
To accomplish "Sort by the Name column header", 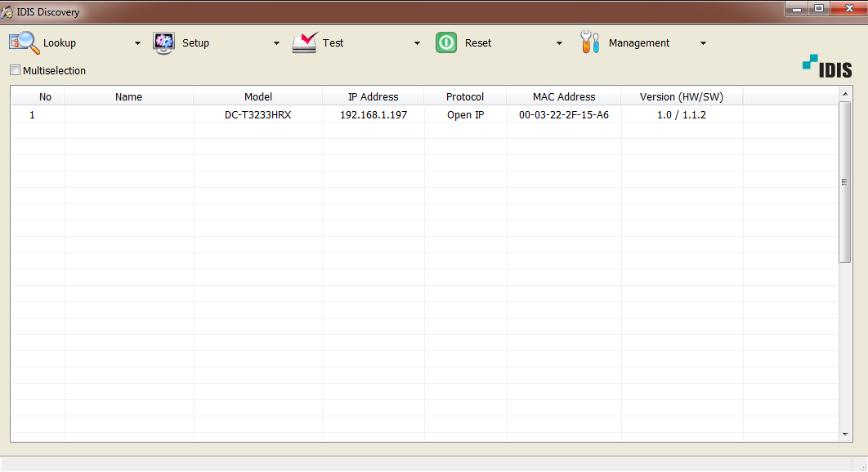I will tap(129, 97).
